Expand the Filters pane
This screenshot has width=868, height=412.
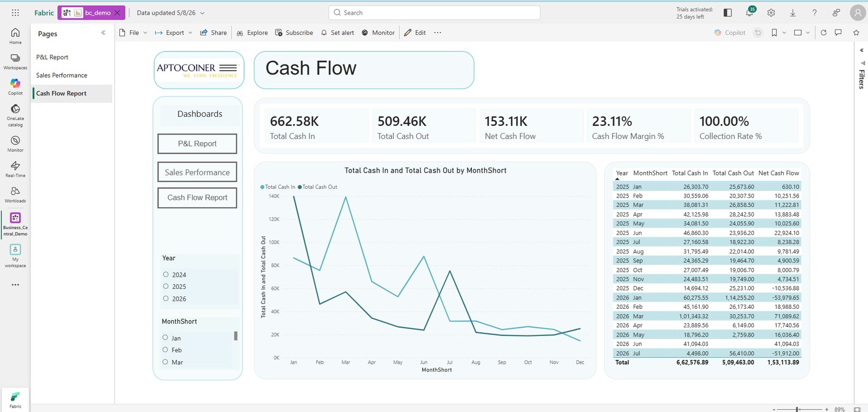click(x=861, y=50)
